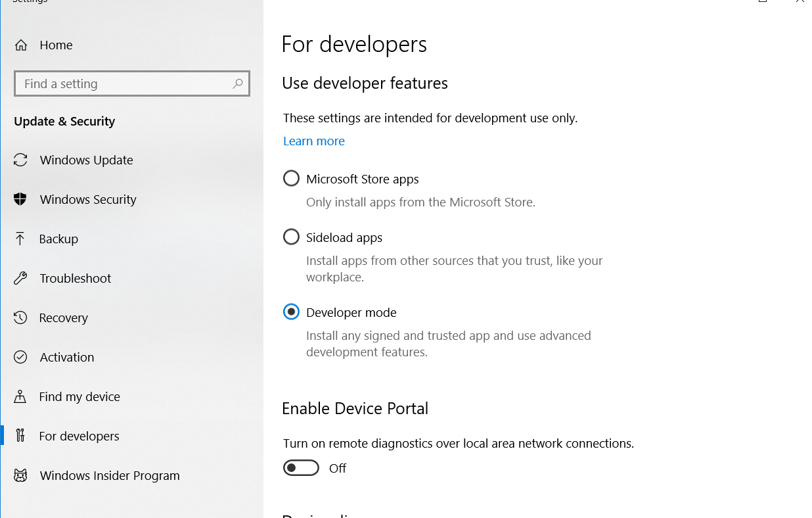Select the Microsoft Store apps radio button

[x=291, y=179]
